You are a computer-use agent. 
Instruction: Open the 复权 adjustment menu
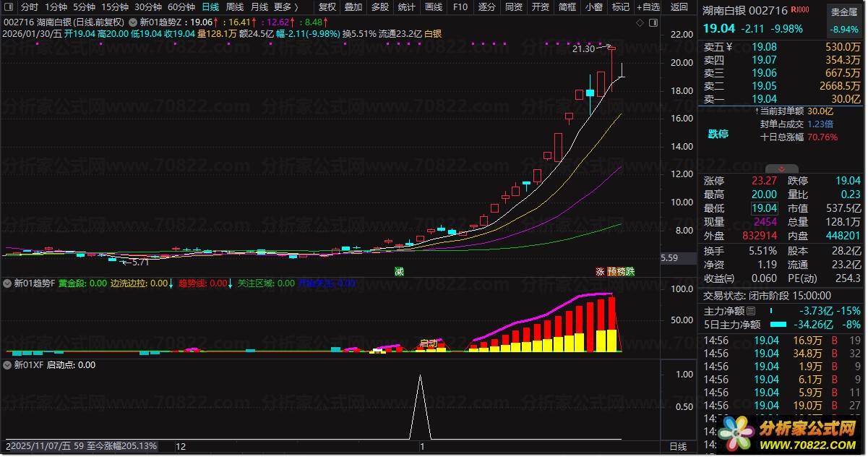point(327,7)
